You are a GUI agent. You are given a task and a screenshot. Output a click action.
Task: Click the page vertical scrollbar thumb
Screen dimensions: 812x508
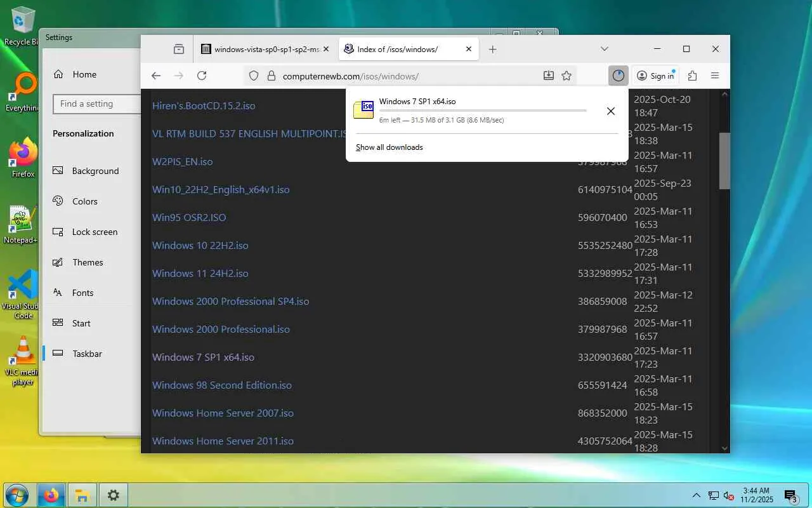click(724, 161)
